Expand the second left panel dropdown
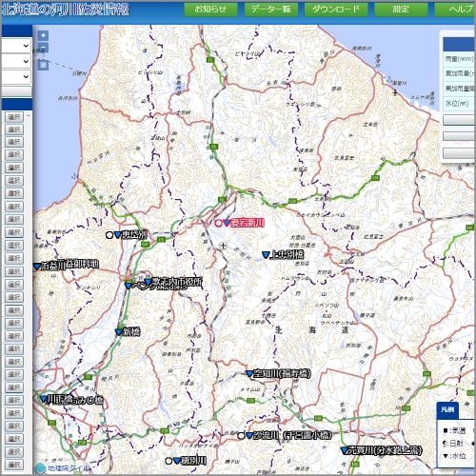The height and width of the screenshot is (476, 476). [x=16, y=61]
